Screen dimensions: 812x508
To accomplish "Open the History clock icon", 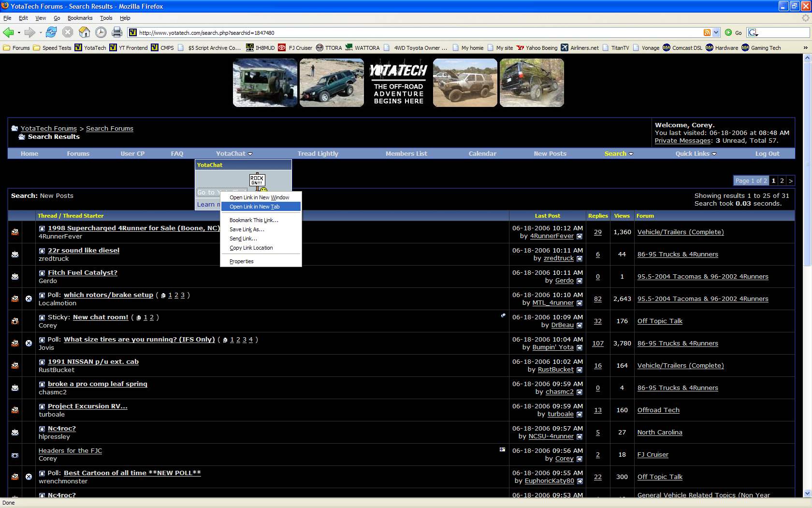I will 101,32.
